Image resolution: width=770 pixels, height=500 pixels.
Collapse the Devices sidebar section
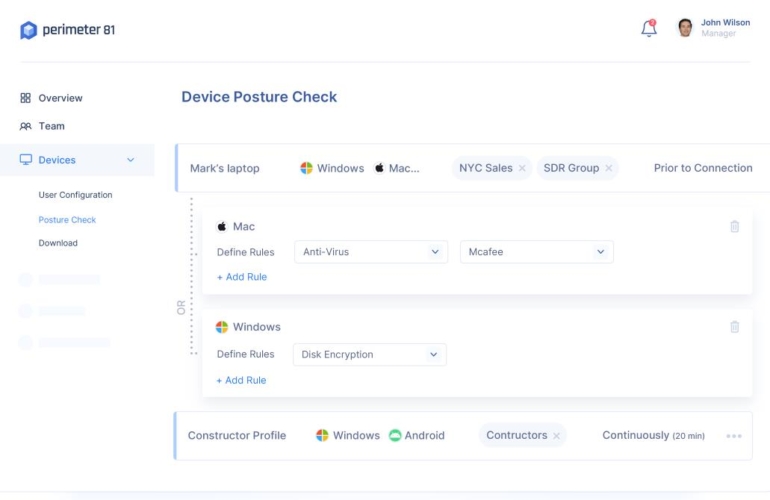coord(130,160)
